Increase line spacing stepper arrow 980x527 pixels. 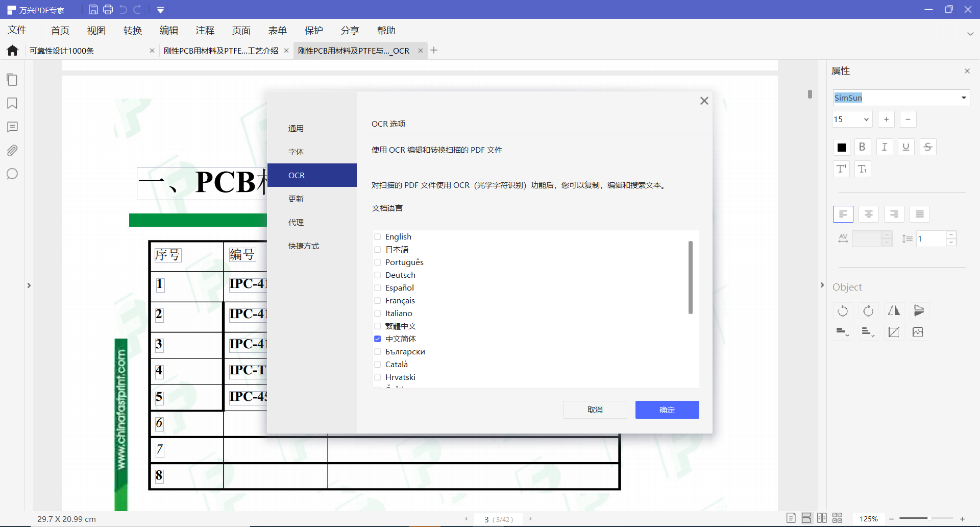coord(951,235)
